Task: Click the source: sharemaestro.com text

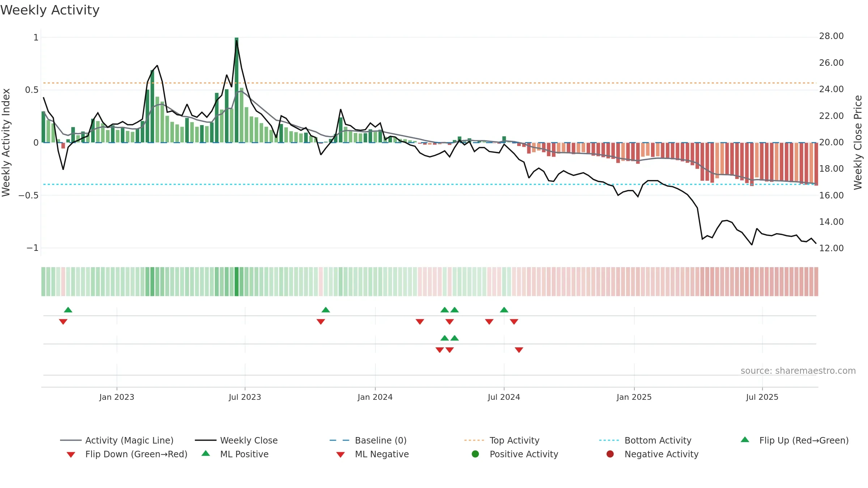Action: [798, 371]
